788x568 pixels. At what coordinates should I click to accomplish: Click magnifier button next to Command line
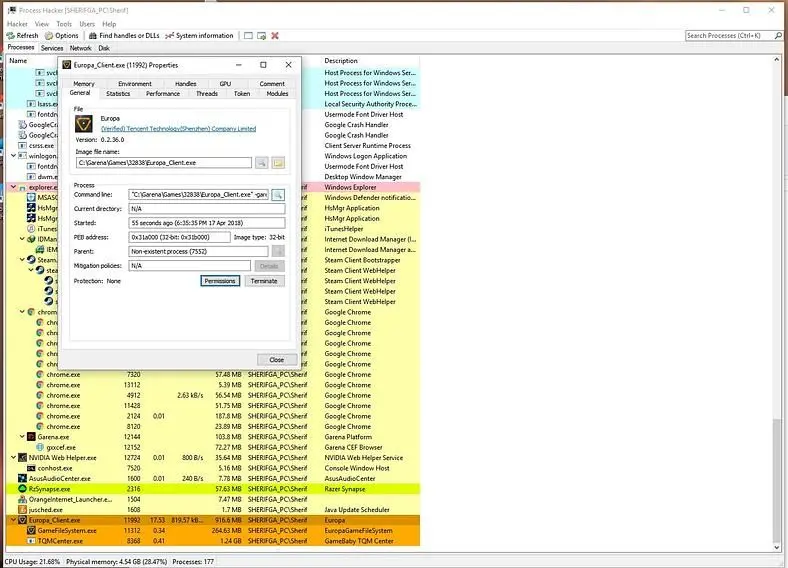coord(278,195)
